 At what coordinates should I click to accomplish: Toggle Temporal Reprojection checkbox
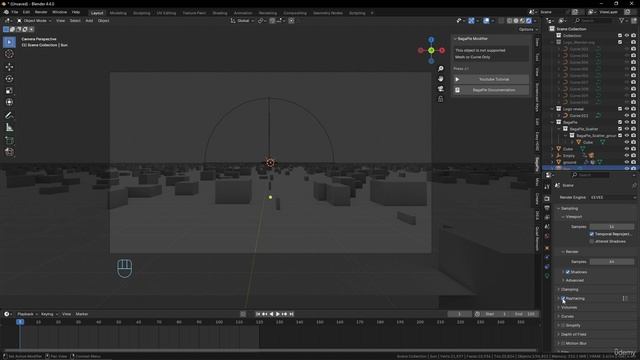point(591,234)
